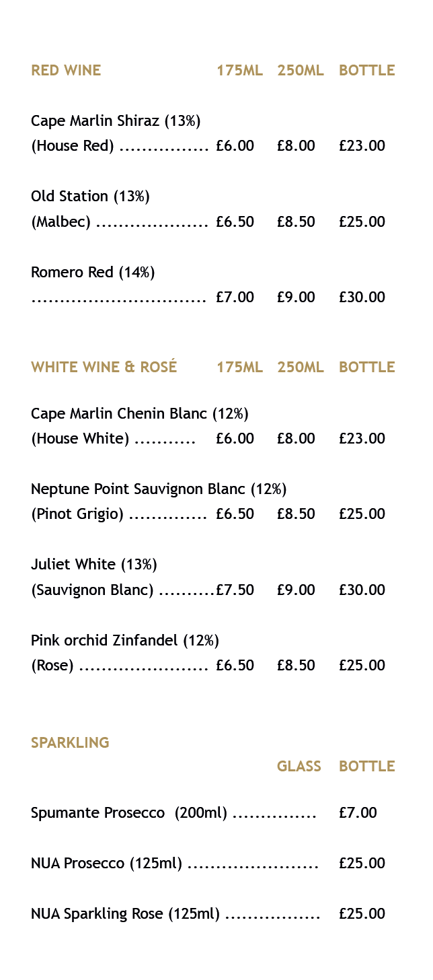Click WHITE WINE & ROSÉ heading
Image resolution: width=433 pixels, height=980 pixels.
point(104,367)
